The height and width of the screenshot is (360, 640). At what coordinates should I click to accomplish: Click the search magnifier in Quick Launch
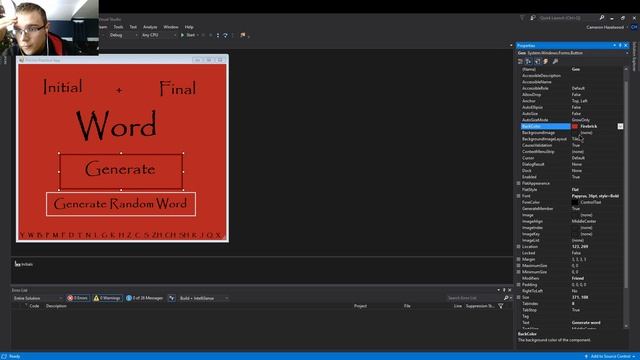click(602, 18)
